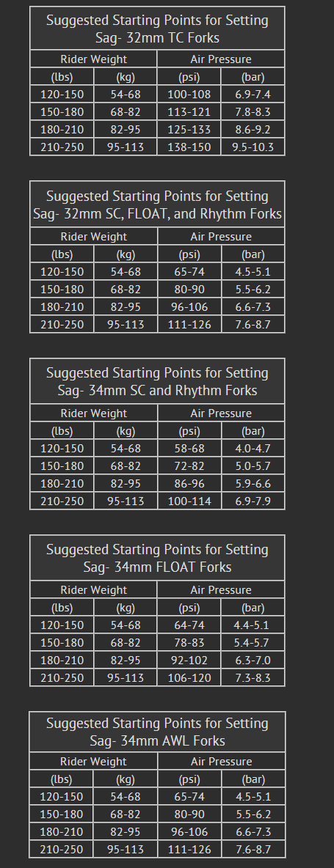Select the 78-83 psi cell
The width and height of the screenshot is (334, 868).
pos(189,642)
